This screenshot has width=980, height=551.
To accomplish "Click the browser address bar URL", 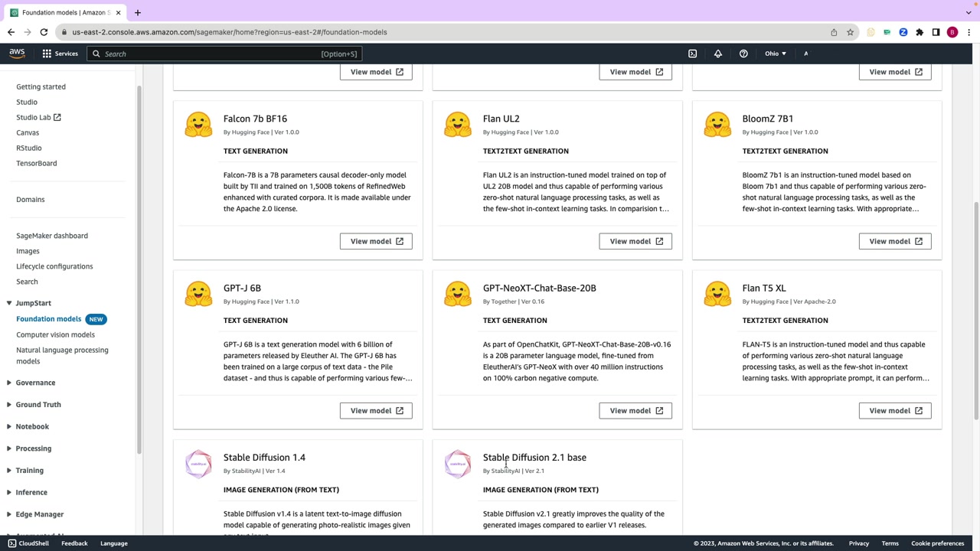I will click(x=230, y=32).
